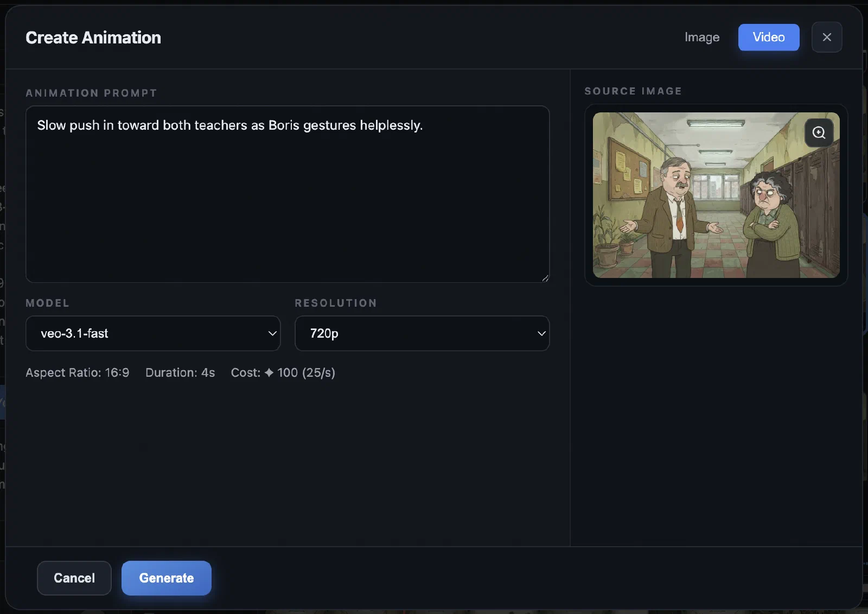Image resolution: width=868 pixels, height=614 pixels.
Task: Click the 'ANIMATION PROMPT' label
Action: [91, 93]
